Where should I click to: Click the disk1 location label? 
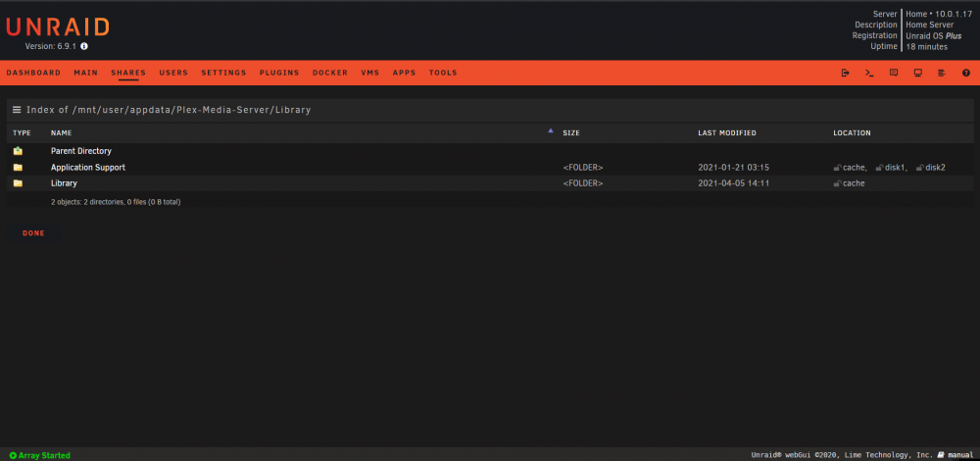(x=896, y=168)
